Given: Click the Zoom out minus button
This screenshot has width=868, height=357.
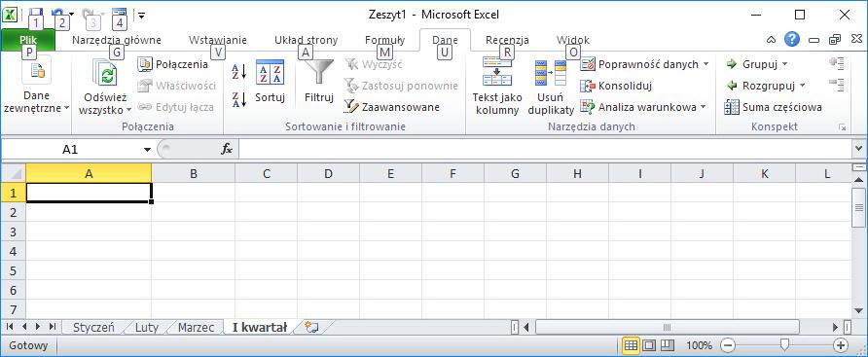Looking at the screenshot, I should (x=728, y=346).
